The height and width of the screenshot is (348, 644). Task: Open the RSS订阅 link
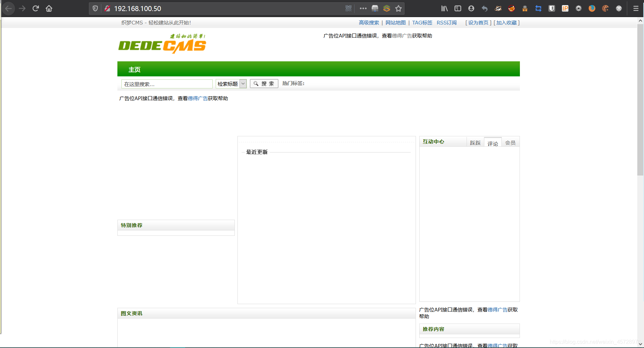tap(446, 22)
